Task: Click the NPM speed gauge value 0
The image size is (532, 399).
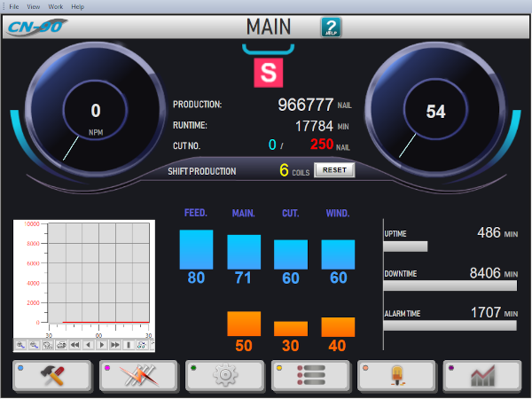Action: tap(96, 111)
